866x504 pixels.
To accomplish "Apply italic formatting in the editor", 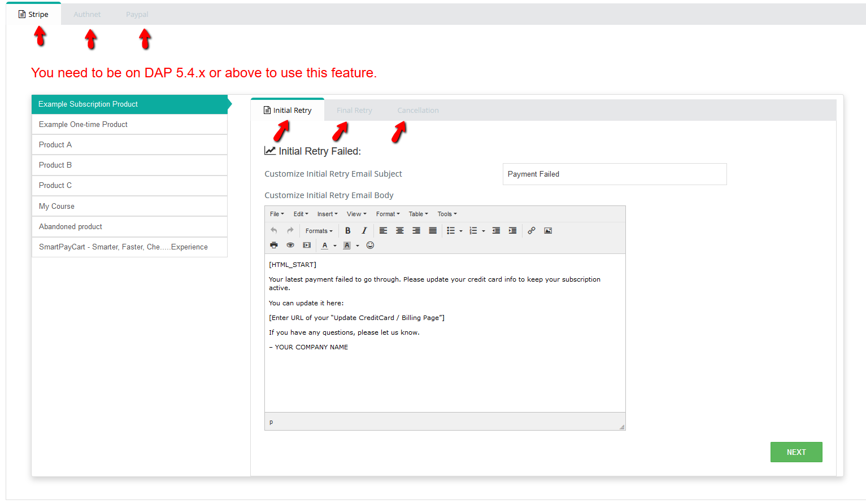I will pyautogui.click(x=364, y=231).
